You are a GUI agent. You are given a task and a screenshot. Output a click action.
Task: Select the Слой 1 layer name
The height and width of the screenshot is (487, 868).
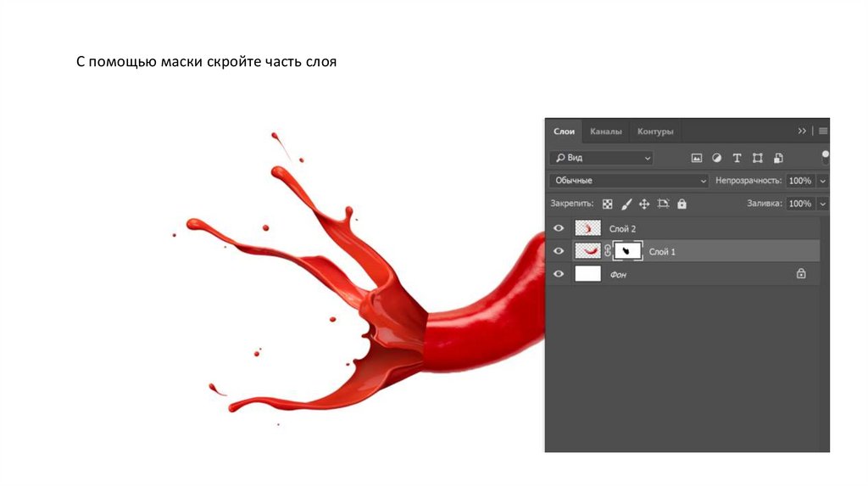click(x=662, y=251)
